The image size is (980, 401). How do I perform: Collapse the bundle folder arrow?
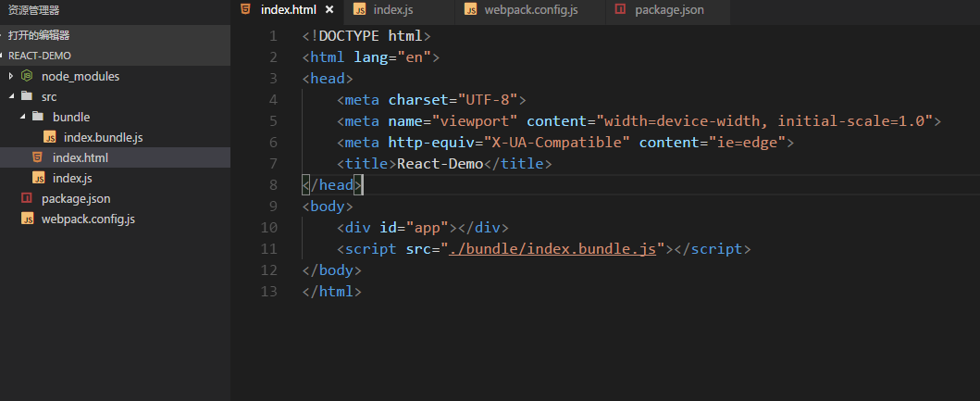point(22,117)
